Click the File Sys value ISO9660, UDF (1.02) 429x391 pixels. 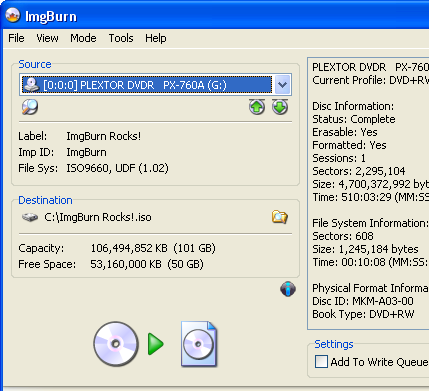pyautogui.click(x=117, y=168)
